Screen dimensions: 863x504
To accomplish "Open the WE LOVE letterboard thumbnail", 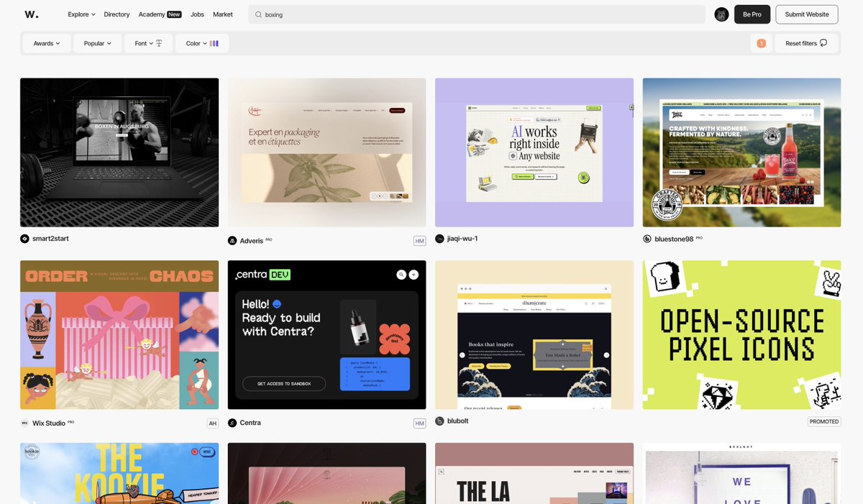I will (x=741, y=473).
